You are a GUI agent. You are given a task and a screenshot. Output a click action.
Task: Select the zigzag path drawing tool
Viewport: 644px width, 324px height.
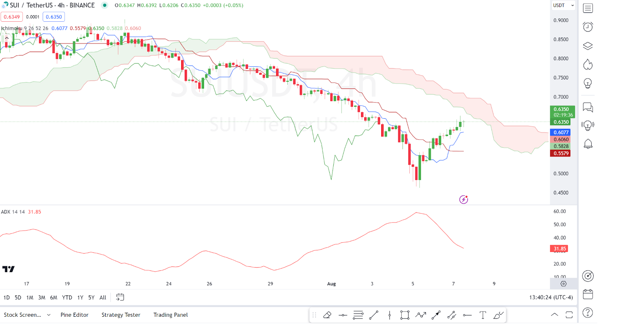(x=421, y=315)
